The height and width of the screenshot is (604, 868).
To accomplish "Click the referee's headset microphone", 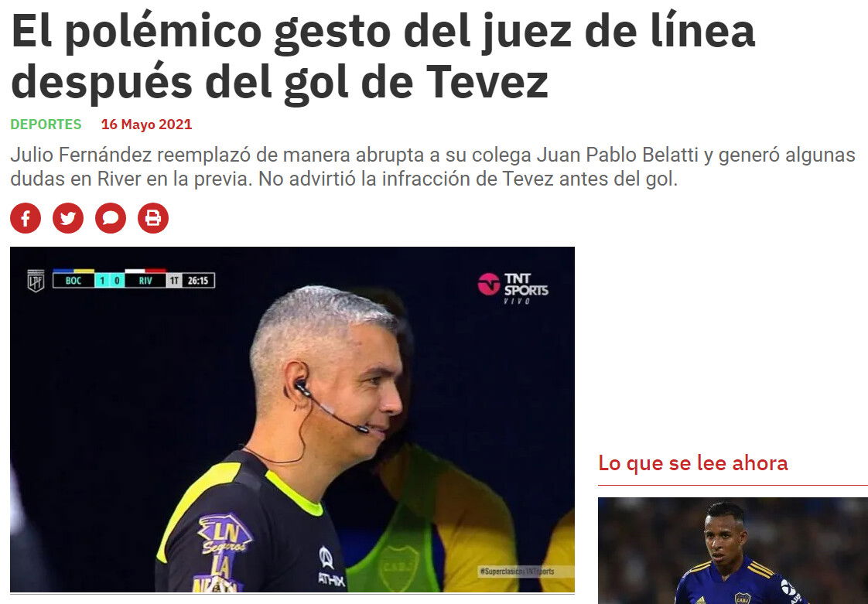I will tap(332, 407).
